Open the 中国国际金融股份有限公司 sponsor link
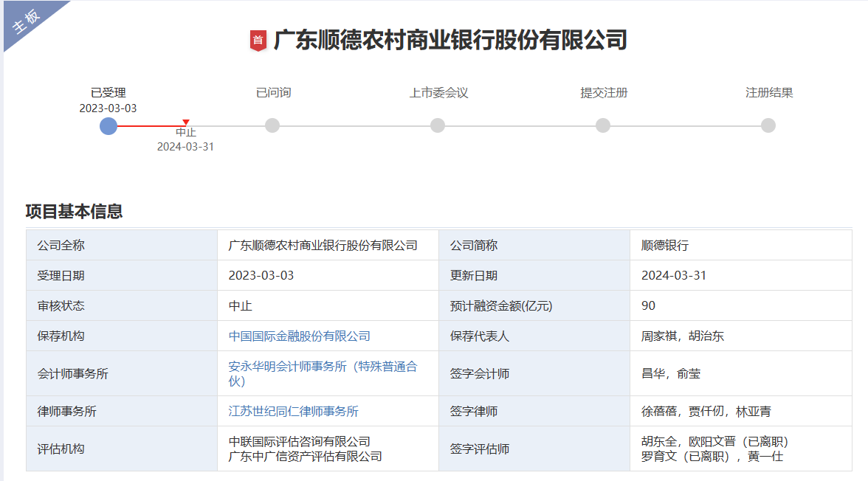Screen dimensions: 868x481 299,336
